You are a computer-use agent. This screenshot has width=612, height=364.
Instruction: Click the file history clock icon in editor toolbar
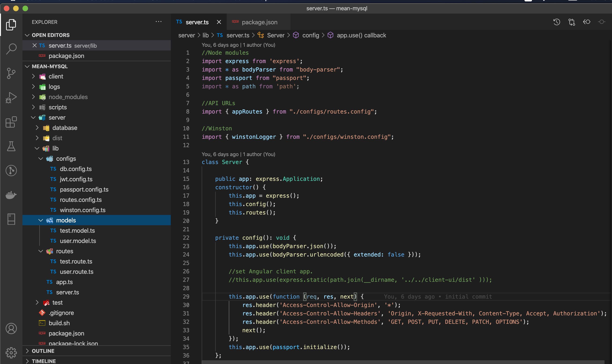[557, 22]
